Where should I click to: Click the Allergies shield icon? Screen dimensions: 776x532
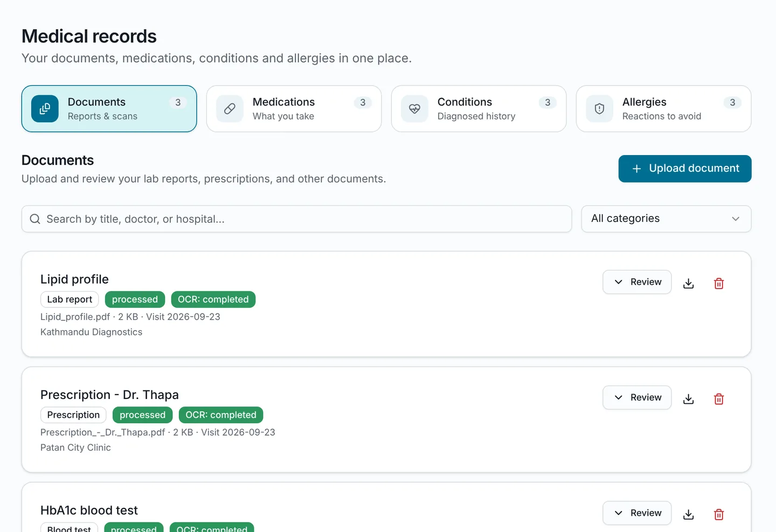click(599, 109)
